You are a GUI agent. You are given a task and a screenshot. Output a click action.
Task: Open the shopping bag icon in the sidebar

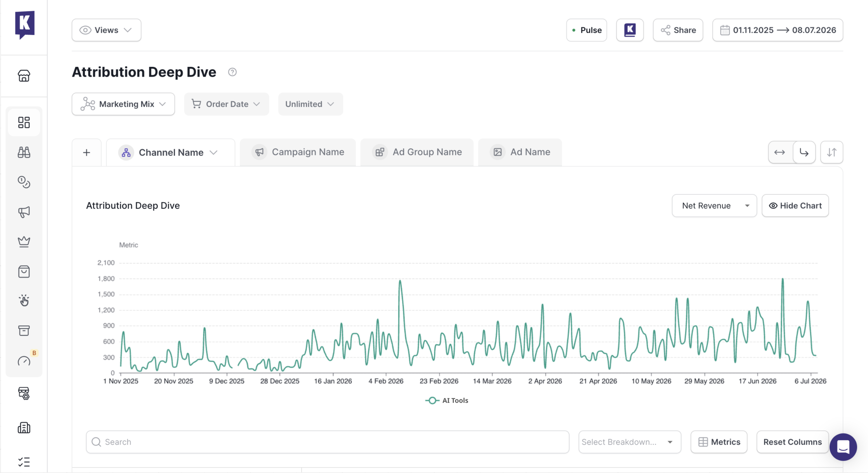click(x=24, y=271)
